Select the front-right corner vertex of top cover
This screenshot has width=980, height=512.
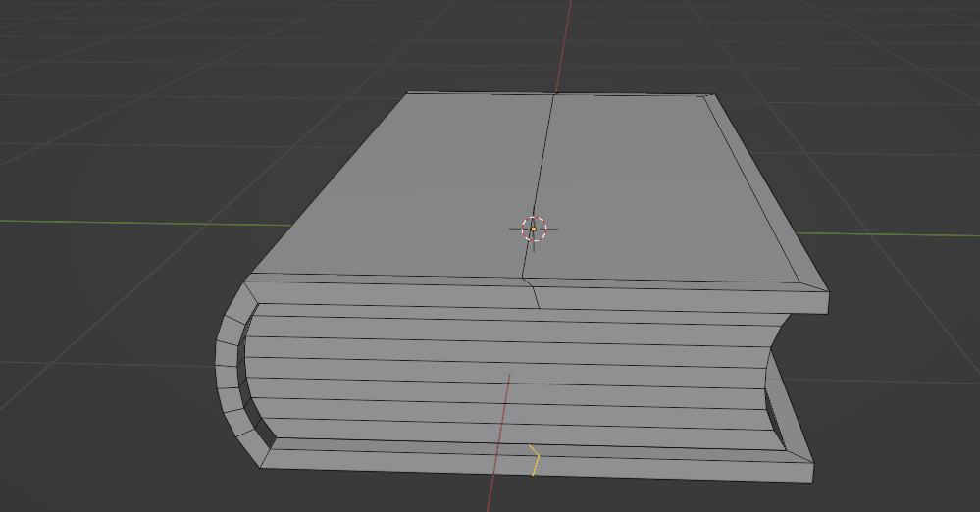click(827, 292)
